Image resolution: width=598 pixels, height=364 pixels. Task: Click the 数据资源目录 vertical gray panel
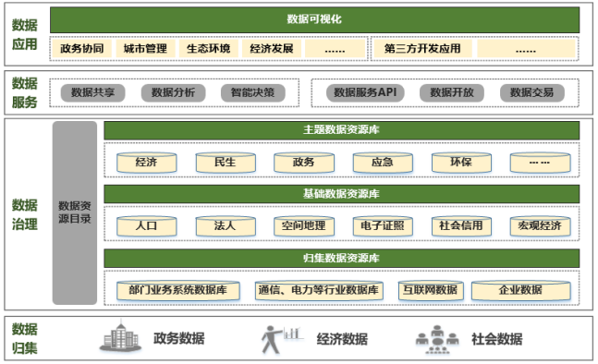click(75, 212)
